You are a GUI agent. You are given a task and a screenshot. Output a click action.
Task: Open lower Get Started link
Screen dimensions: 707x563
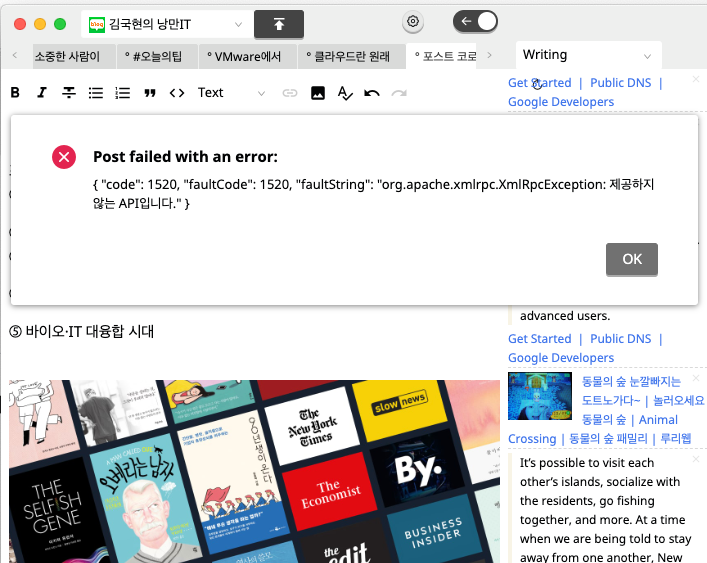(539, 339)
